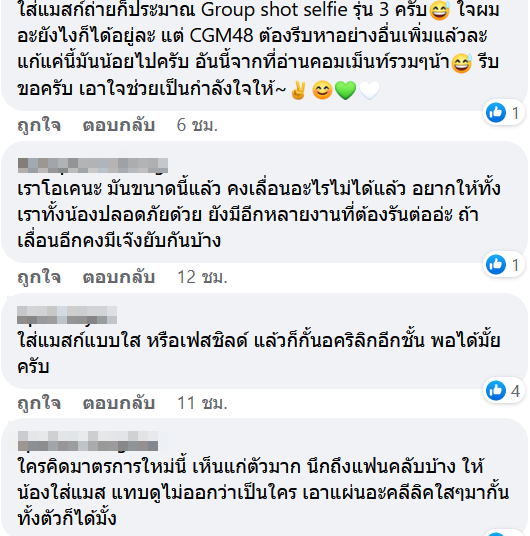View the 4 reactions count on เฟสชิลด์ comment
530x536 pixels.
point(515,391)
